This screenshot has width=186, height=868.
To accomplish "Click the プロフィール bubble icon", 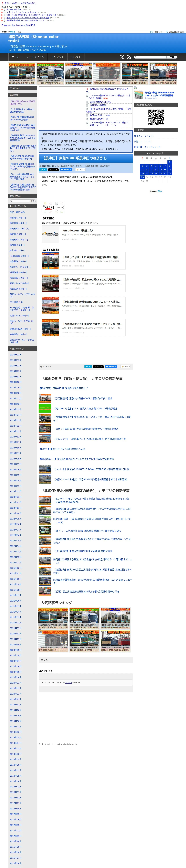I will (60, 208).
